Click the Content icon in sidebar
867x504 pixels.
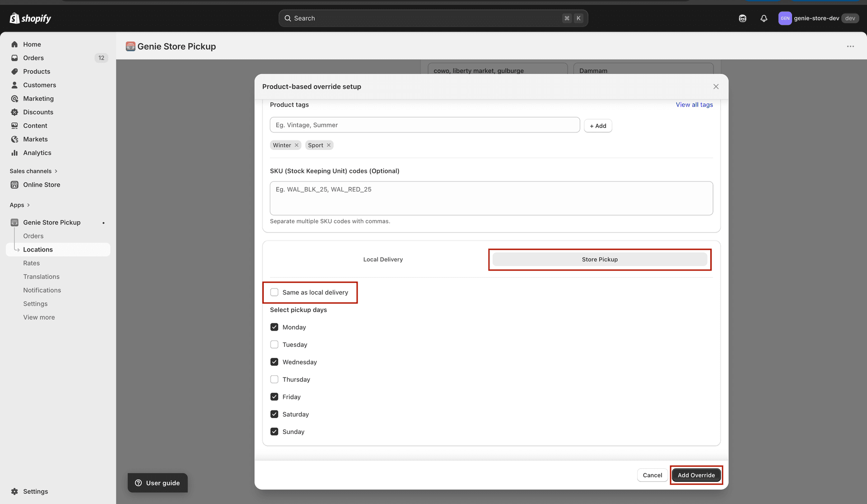14,126
